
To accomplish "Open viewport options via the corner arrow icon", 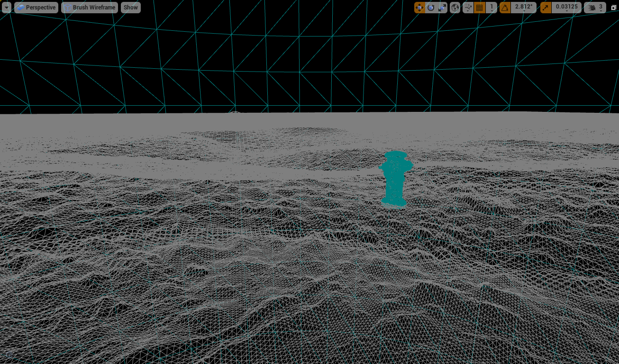I will pos(7,7).
